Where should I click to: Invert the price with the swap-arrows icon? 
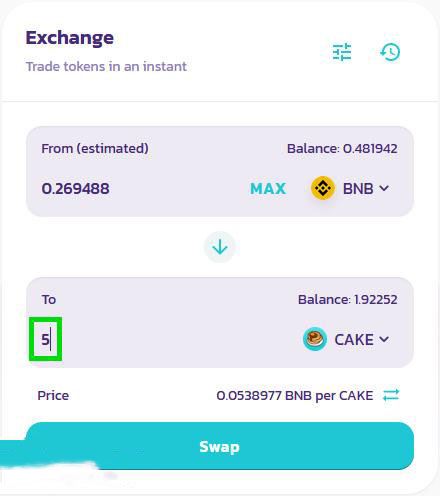coord(391,395)
